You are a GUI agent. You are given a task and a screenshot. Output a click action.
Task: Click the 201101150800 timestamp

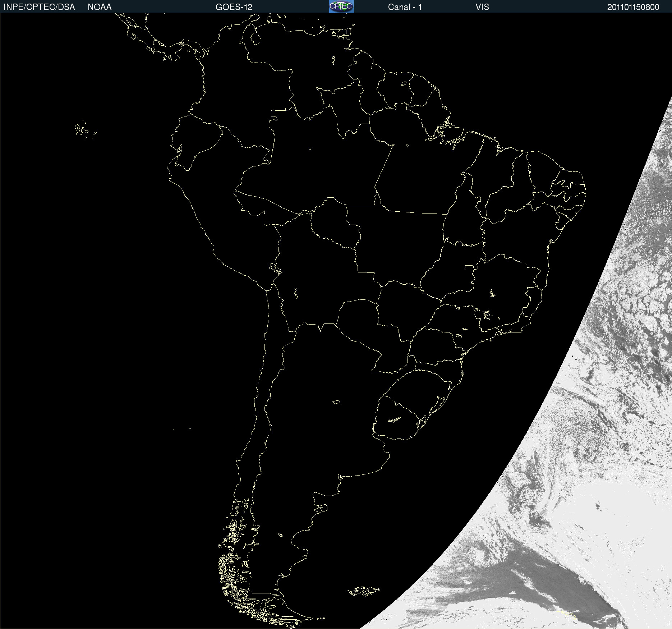click(x=633, y=7)
